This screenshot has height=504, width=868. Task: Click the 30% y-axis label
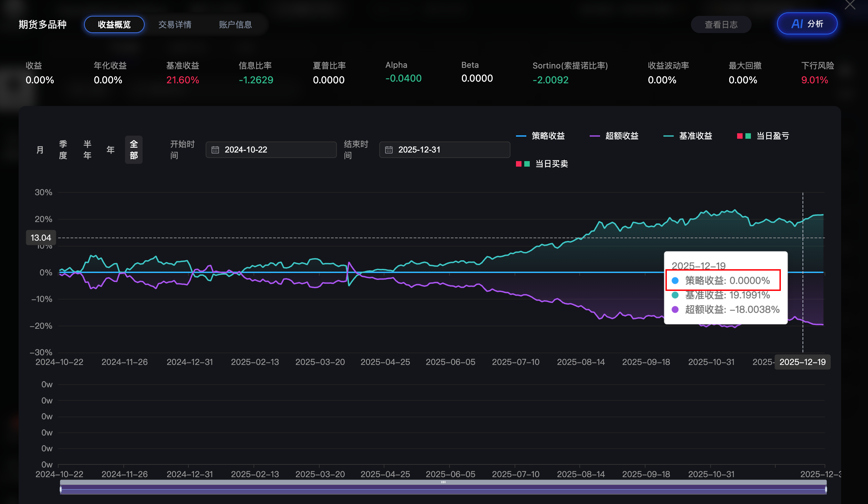click(x=43, y=192)
